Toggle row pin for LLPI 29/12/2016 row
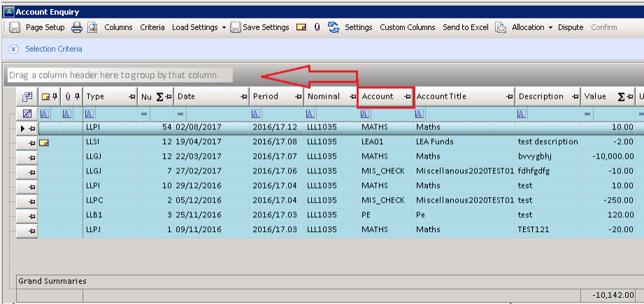Viewport: 644px width, 304px height. click(31, 187)
